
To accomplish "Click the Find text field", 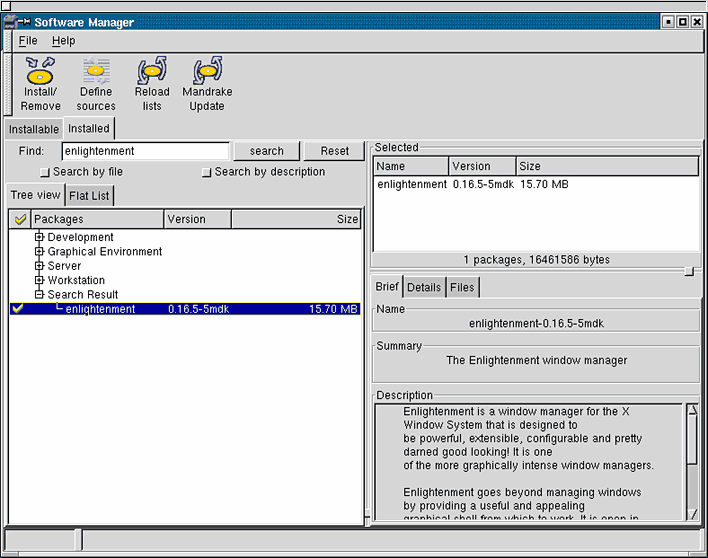I will [146, 151].
